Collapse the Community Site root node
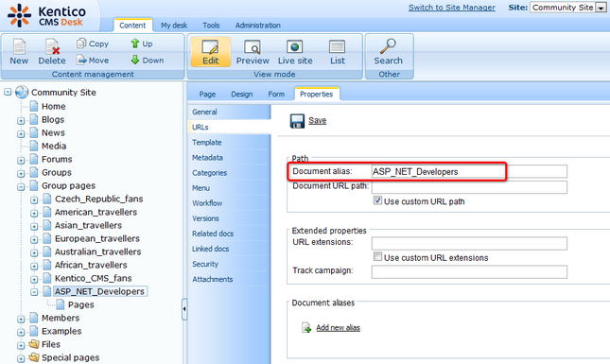Image resolution: width=610 pixels, height=364 pixels. click(8, 92)
